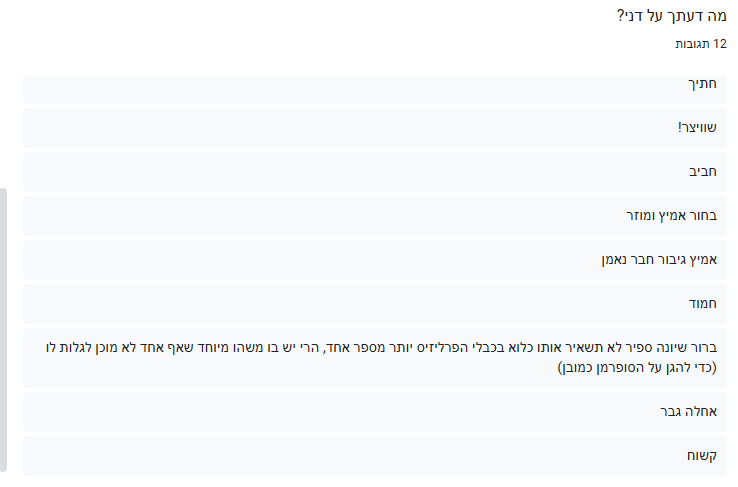This screenshot has height=487, width=738.
Task: Click the responses list scrollbar thumb
Action: [x=4, y=328]
